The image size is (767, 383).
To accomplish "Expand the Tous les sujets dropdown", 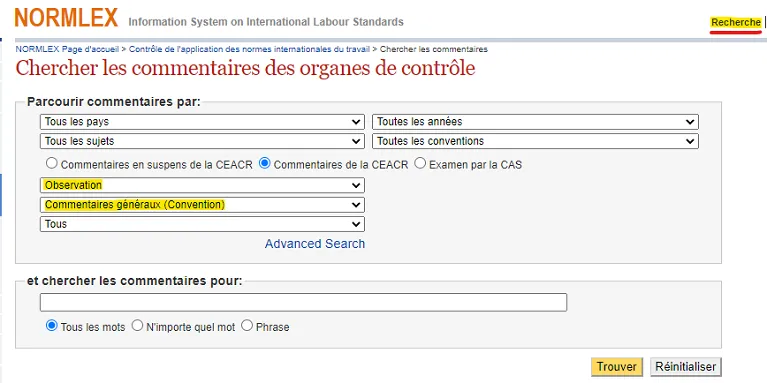I will (202, 141).
